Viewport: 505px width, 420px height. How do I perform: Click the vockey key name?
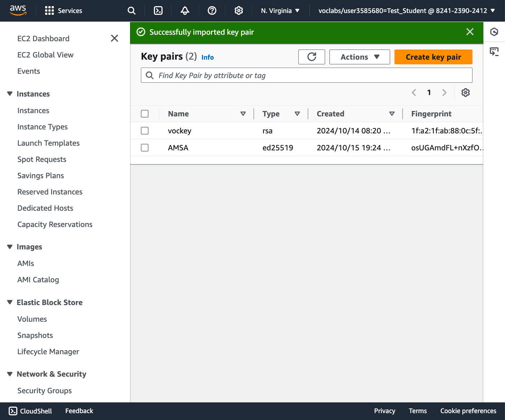(x=180, y=131)
